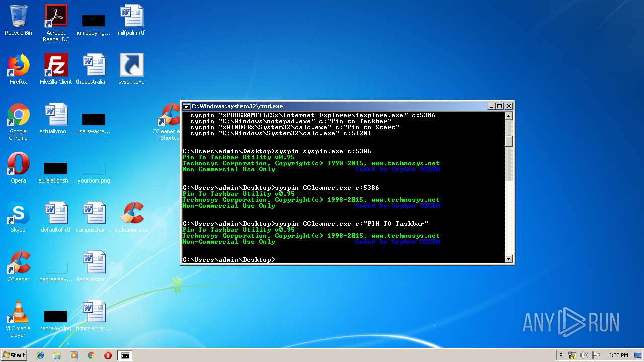Viewport: 644px width, 362px height.
Task: Select fantakes.jpg file icon
Action: tap(56, 321)
